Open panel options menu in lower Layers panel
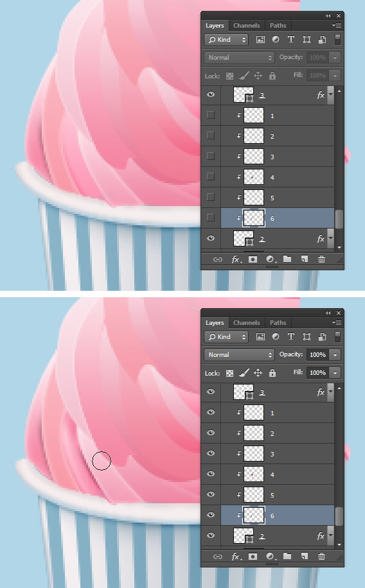The height and width of the screenshot is (588, 365). (337, 322)
